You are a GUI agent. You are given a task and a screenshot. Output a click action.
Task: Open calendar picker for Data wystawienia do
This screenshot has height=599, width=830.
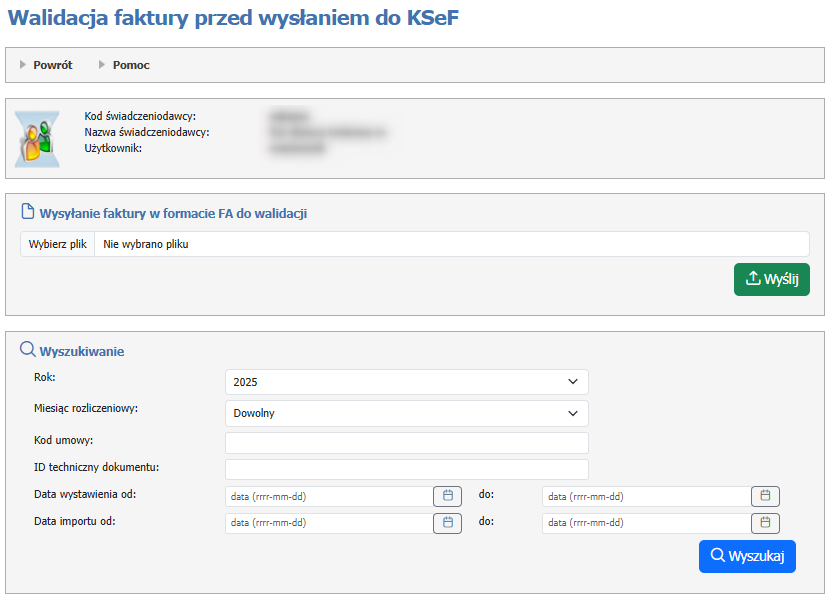tap(765, 496)
